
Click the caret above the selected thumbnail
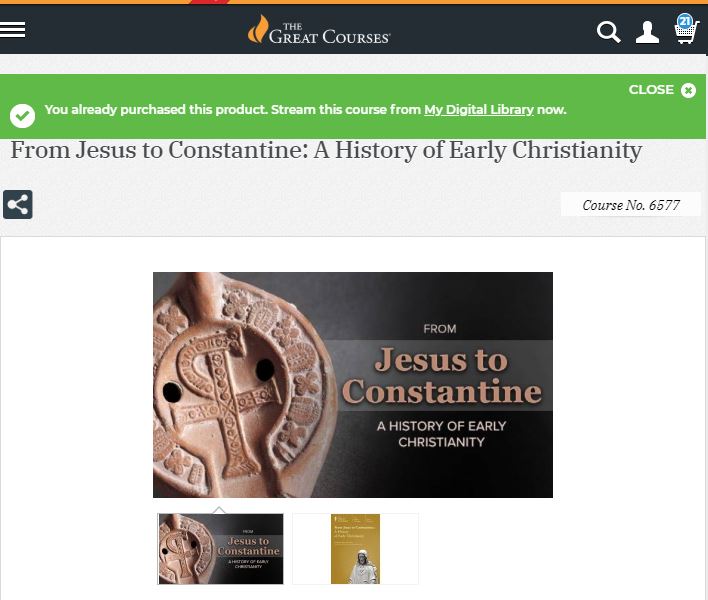[x=219, y=510]
